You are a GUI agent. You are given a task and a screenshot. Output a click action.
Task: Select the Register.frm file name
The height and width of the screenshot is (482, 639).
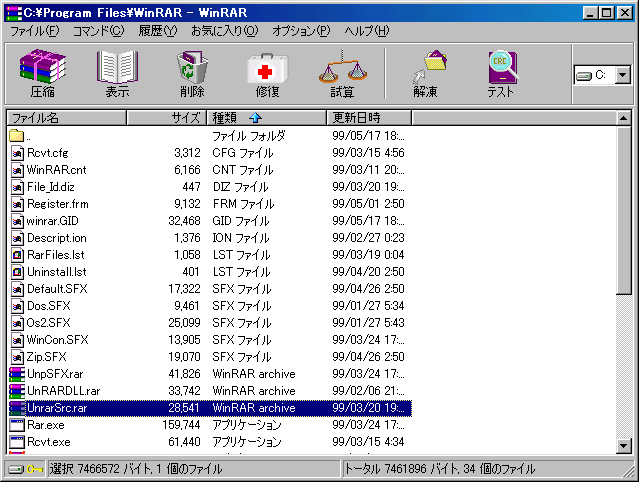[x=58, y=204]
